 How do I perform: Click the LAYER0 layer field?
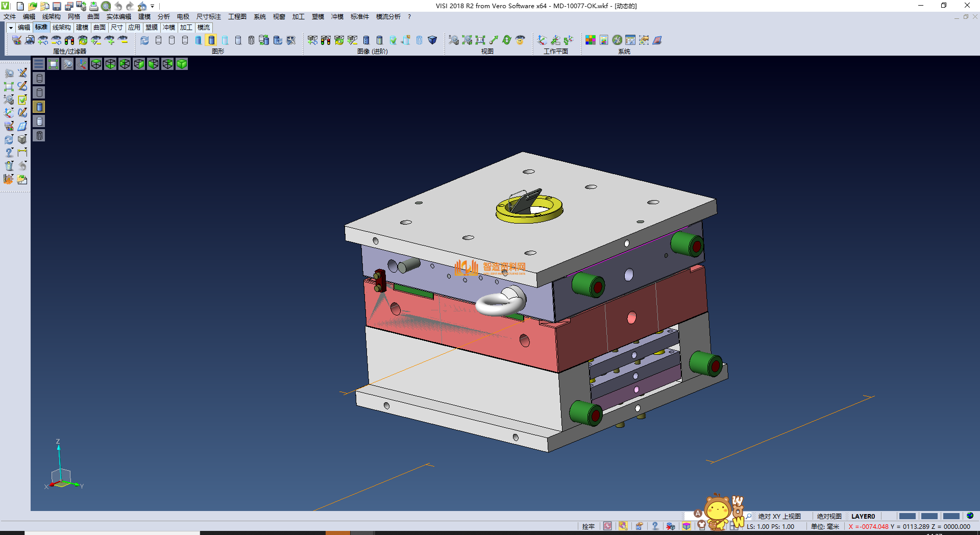coord(863,516)
